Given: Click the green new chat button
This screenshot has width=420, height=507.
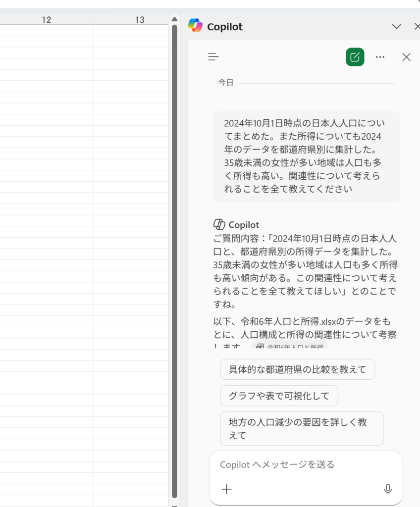Looking at the screenshot, I should (355, 57).
